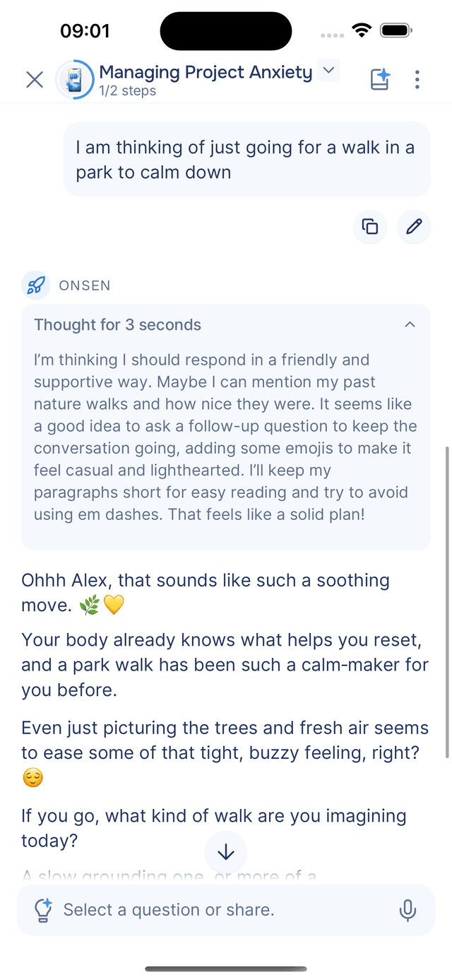Tap the save conversation icon in the header
The width and height of the screenshot is (452, 980).
pyautogui.click(x=379, y=80)
